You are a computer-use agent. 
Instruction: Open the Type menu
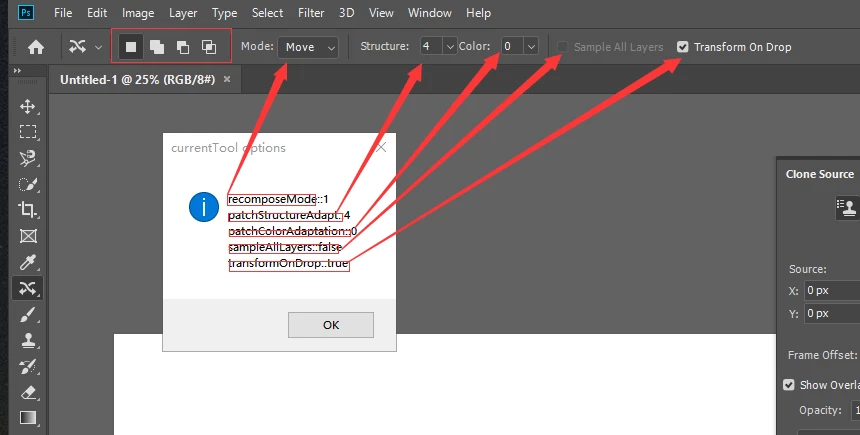224,13
